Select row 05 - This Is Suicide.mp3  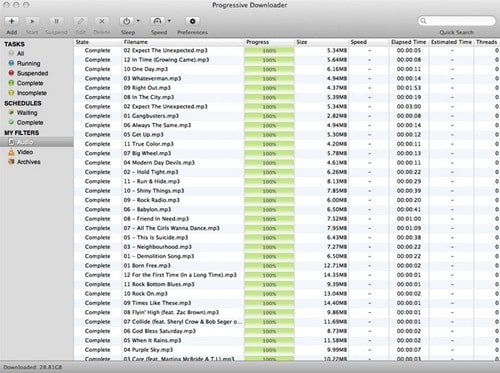287,237
